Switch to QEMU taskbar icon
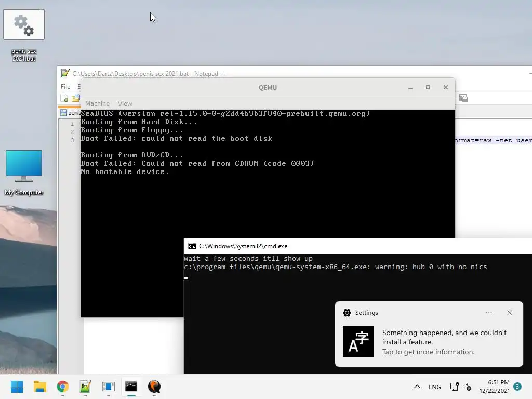532x399 pixels. click(154, 387)
